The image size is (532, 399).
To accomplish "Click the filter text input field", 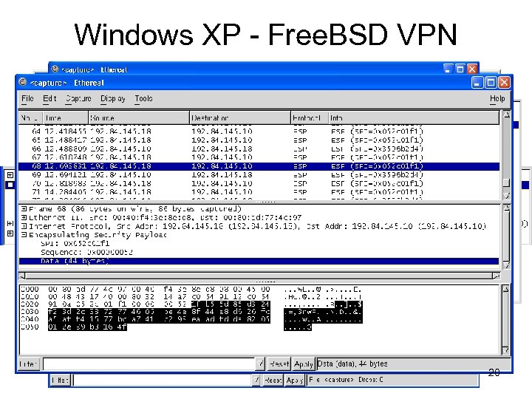I will 149,364.
